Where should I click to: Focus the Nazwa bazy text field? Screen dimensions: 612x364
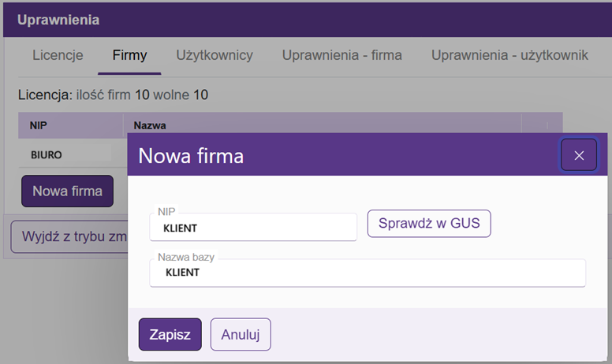368,273
